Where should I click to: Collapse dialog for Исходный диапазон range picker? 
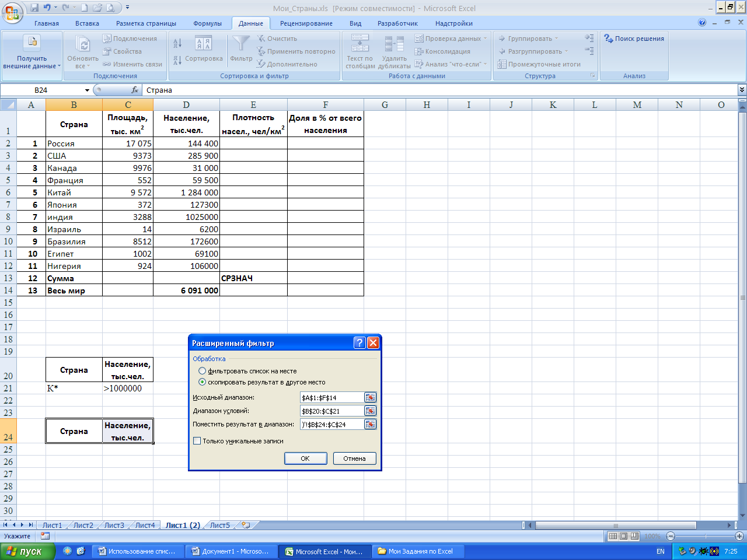[370, 397]
